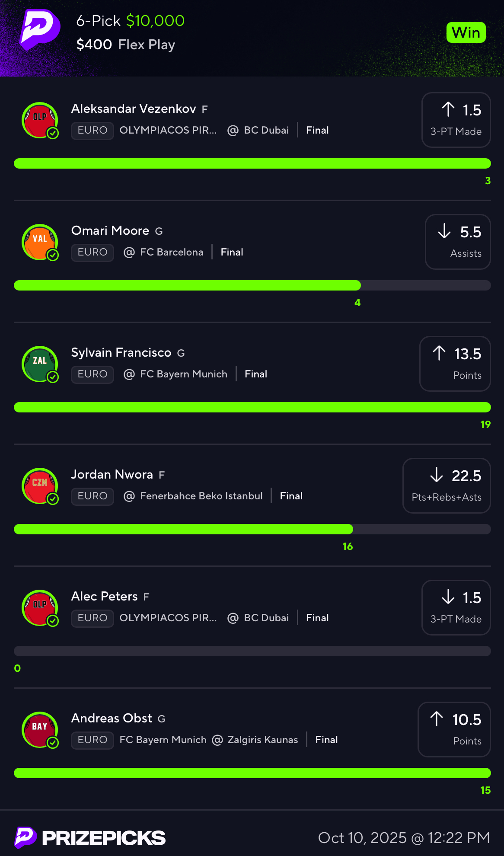Screen dimensions: 504x856
Task: Select Andreas Obst's 10.5 Points pick box
Action: tap(454, 729)
